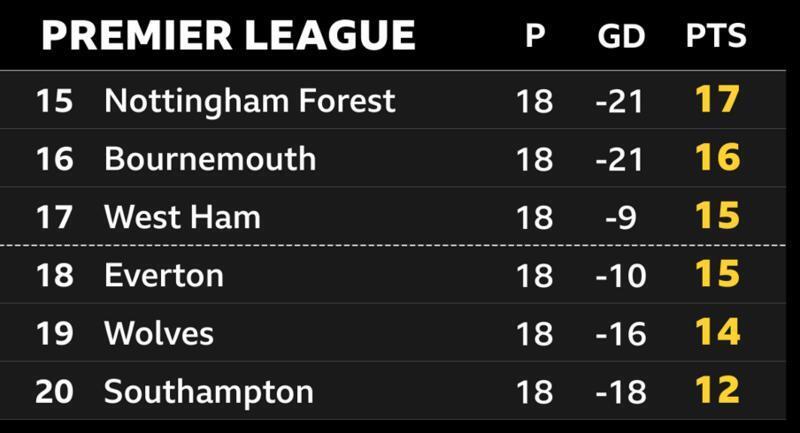
Task: Select Southampton's 12 points value
Action: pos(716,390)
